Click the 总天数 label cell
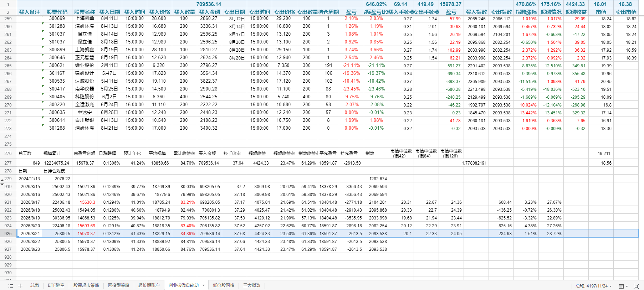The width and height of the screenshot is (644, 290). (29, 154)
